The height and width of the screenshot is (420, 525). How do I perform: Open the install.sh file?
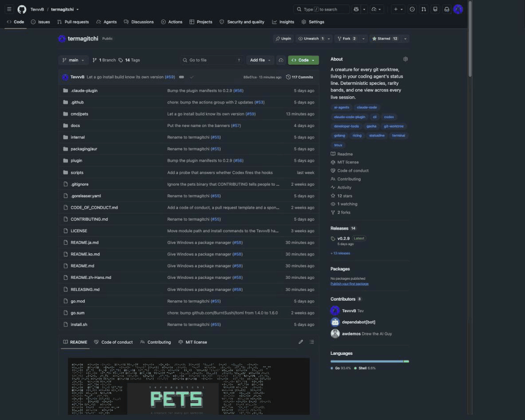pyautogui.click(x=79, y=324)
